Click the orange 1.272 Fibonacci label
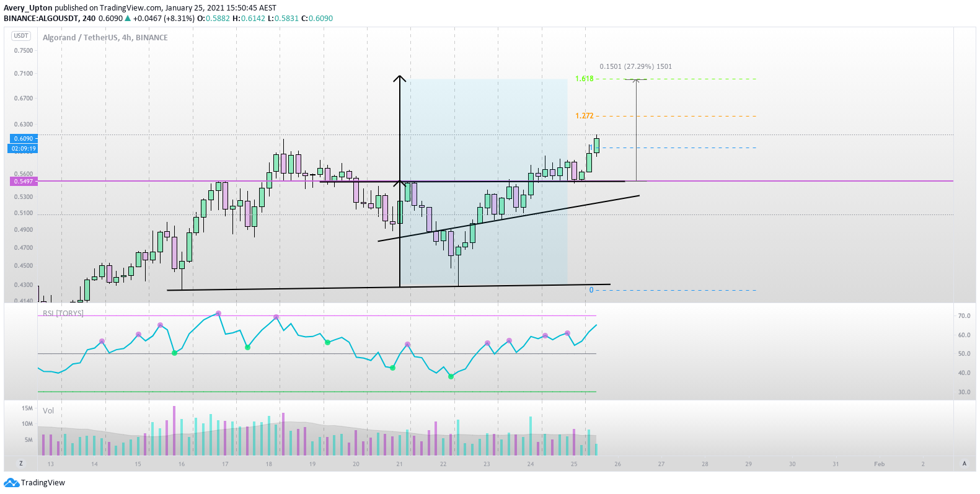Screen dimensions: 980x494 tap(585, 116)
